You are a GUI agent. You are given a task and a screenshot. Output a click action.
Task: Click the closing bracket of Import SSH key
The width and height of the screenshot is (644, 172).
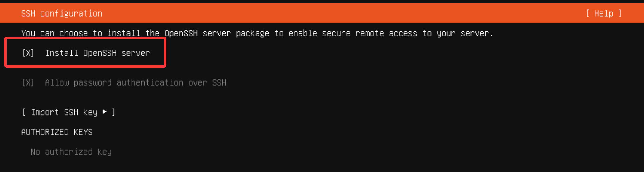click(x=113, y=112)
